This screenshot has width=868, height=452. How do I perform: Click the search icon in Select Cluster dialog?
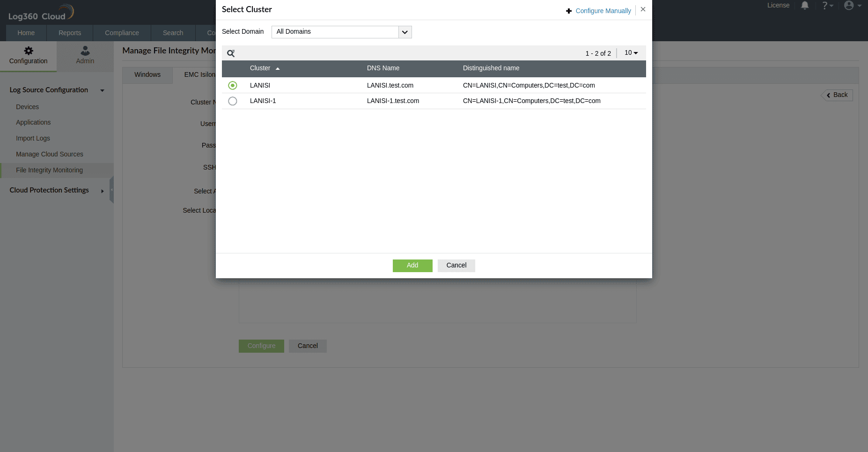tap(230, 53)
